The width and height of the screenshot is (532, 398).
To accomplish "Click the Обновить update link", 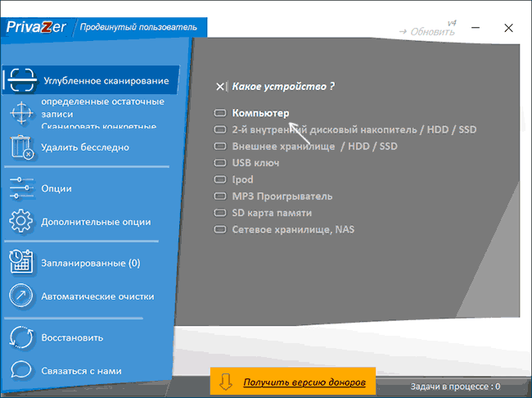I will click(x=426, y=32).
